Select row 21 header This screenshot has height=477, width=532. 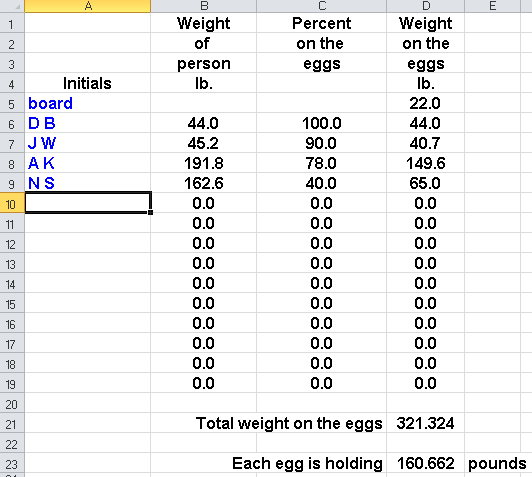pyautogui.click(x=12, y=423)
